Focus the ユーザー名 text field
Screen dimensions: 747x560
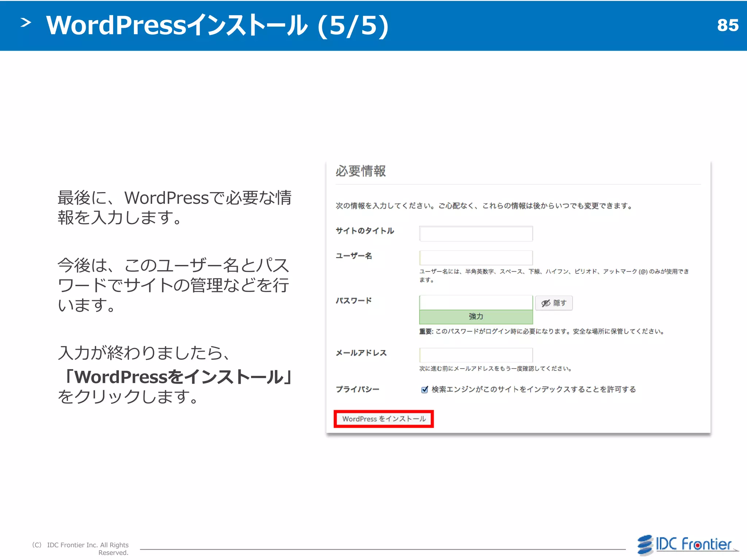pos(476,258)
